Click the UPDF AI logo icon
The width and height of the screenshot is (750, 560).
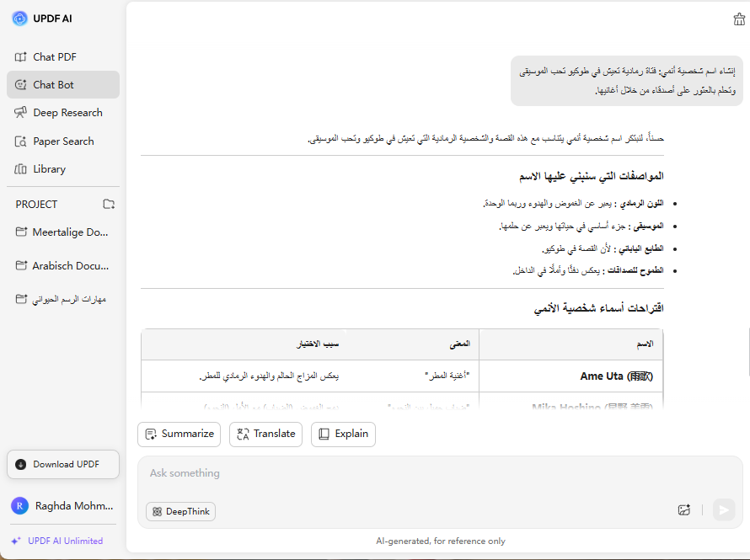(x=19, y=19)
